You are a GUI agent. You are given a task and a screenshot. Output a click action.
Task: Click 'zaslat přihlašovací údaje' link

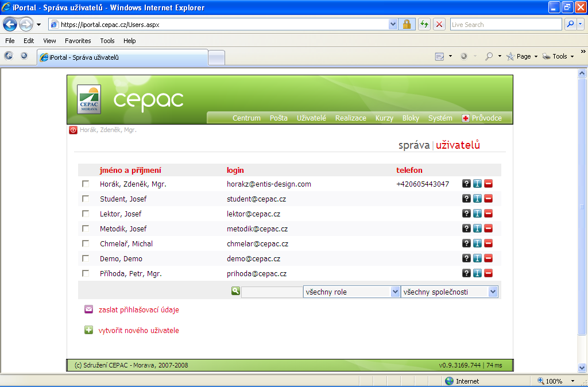tap(139, 309)
